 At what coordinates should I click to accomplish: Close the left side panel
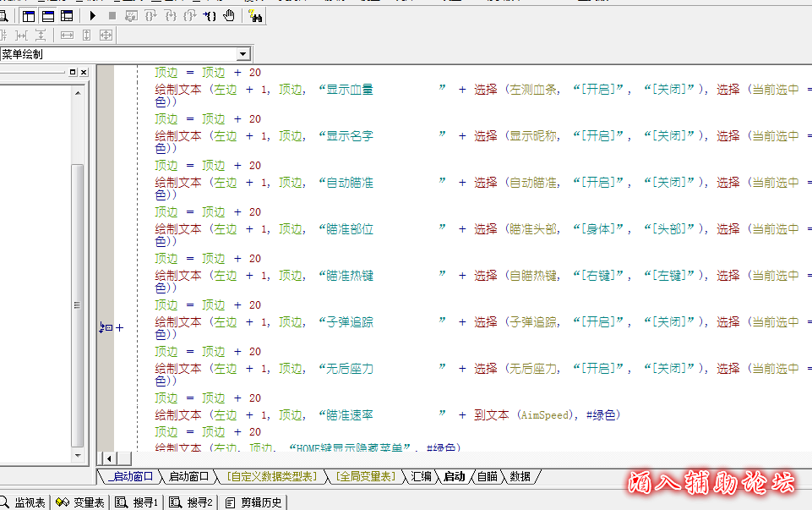coord(83,73)
